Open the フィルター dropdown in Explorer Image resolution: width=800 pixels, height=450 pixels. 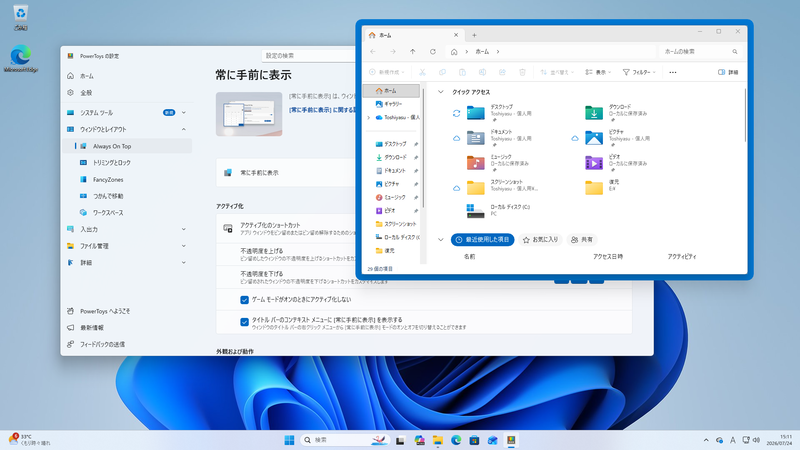tap(639, 72)
